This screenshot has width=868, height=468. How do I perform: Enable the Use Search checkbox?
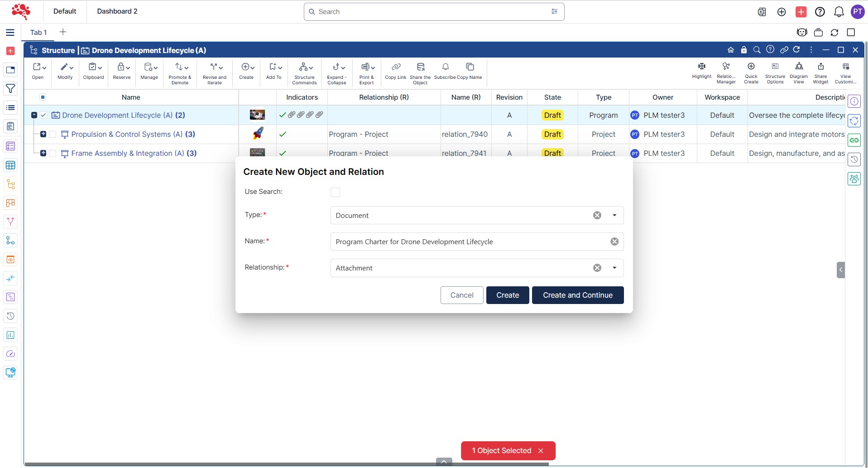click(x=335, y=192)
